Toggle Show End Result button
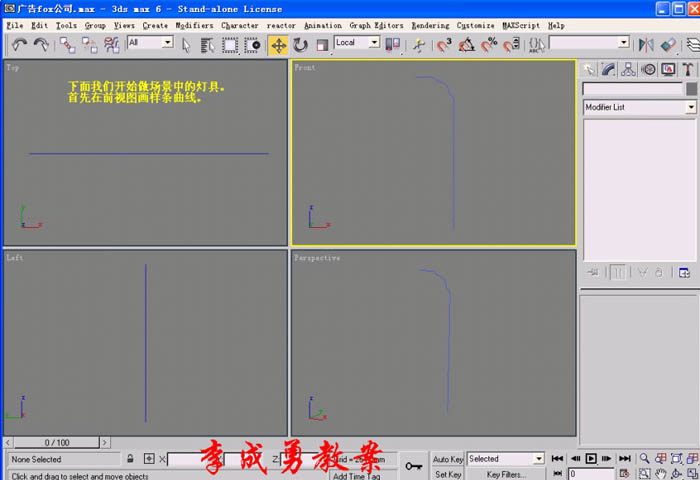This screenshot has width=700, height=480. coord(618,272)
